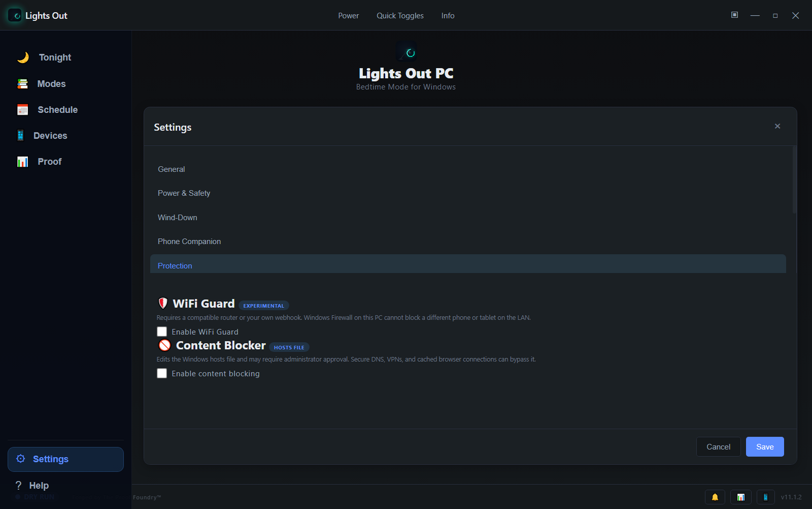The height and width of the screenshot is (509, 812).
Task: Enable the WiFi Guard checkbox
Action: coord(162,332)
